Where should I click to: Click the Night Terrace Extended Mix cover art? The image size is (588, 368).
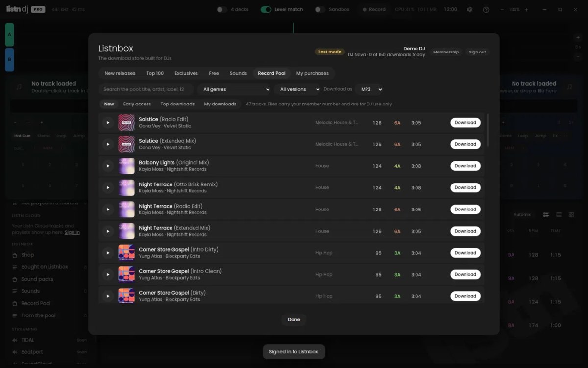point(126,231)
